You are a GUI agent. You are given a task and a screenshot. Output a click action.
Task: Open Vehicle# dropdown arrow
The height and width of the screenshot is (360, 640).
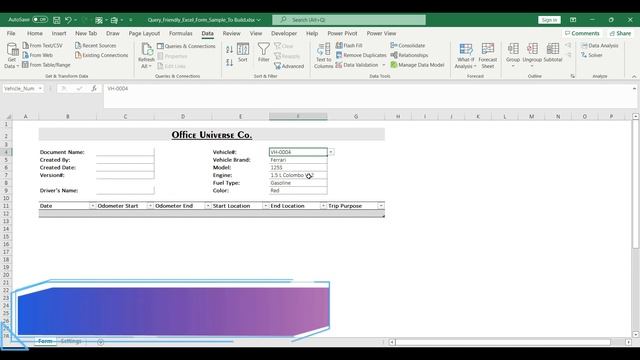coord(331,152)
